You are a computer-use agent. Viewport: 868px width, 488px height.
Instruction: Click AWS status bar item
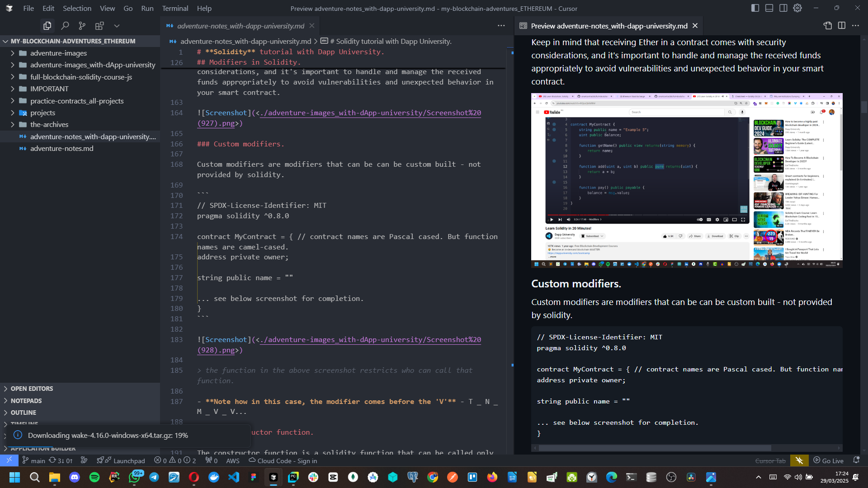233,461
